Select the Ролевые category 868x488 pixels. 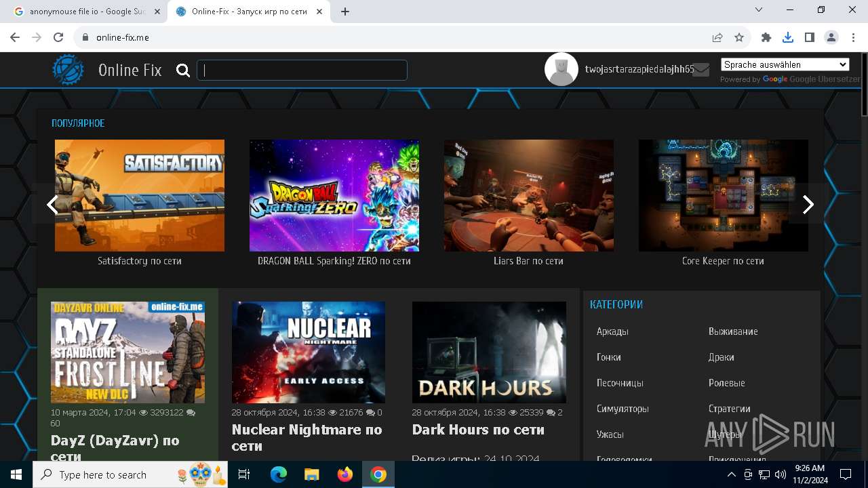[x=727, y=383]
